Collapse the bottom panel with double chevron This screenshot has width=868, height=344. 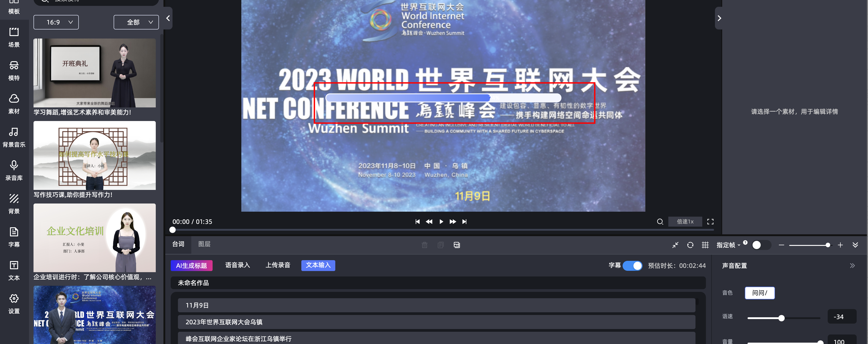tap(855, 245)
